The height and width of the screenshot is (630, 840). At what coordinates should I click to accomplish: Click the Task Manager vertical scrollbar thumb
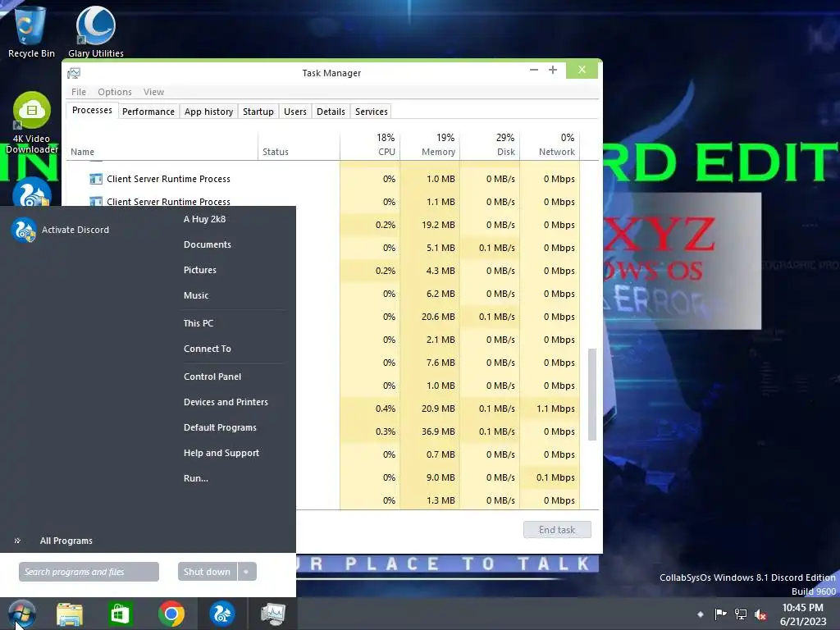[x=592, y=395]
